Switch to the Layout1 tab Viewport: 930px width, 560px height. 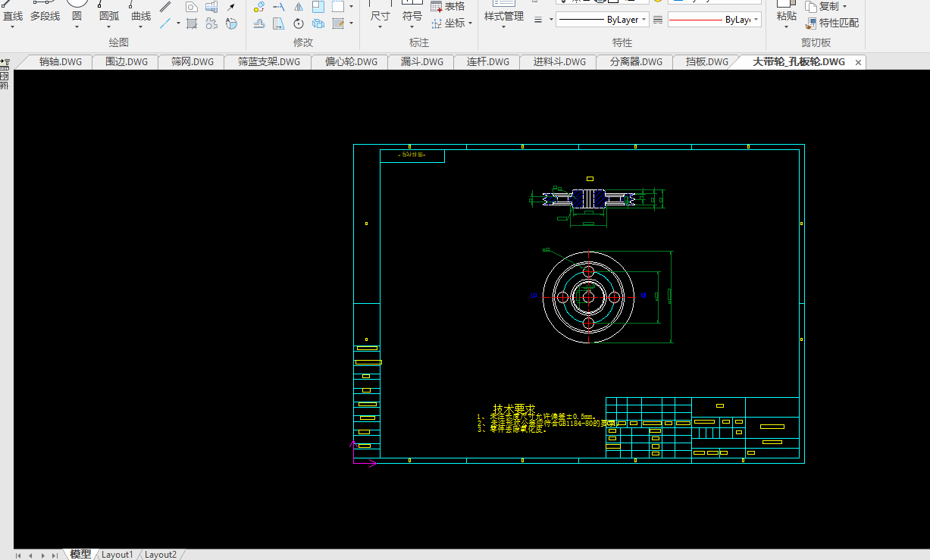point(117,555)
